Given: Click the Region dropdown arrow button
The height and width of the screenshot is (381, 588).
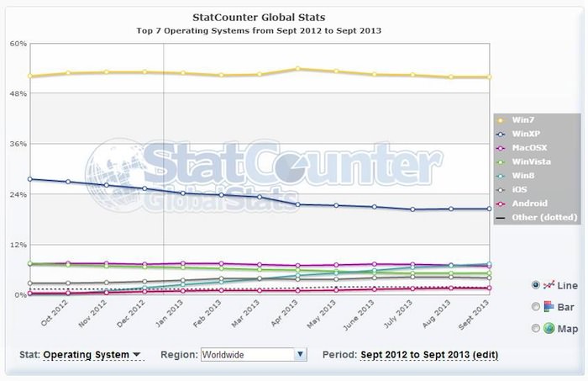Looking at the screenshot, I should [299, 355].
